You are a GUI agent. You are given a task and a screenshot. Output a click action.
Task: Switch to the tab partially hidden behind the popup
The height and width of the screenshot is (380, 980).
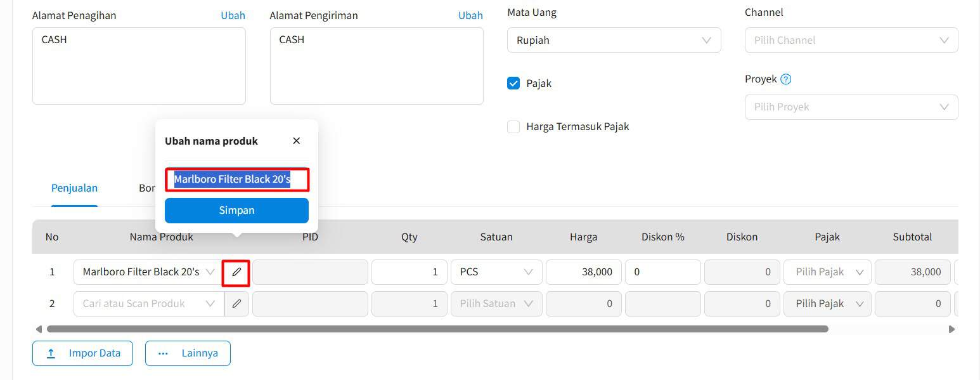(x=148, y=188)
